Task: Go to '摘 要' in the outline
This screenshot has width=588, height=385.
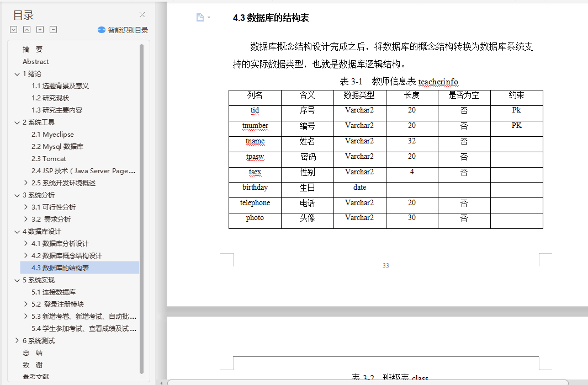Action: (x=33, y=50)
